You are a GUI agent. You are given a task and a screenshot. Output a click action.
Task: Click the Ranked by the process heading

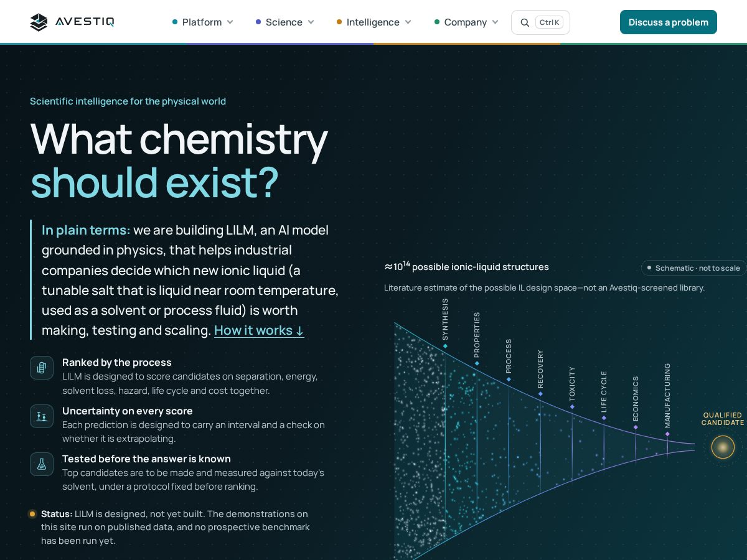pyautogui.click(x=117, y=362)
